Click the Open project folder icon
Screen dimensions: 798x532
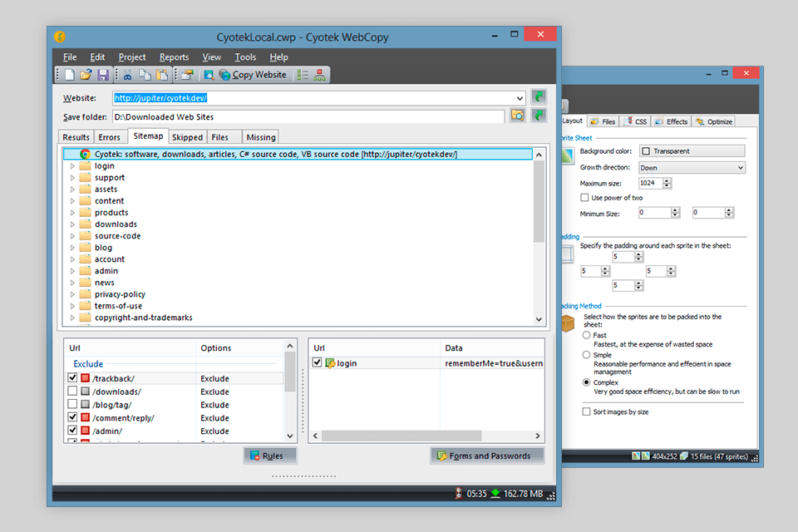(x=86, y=75)
